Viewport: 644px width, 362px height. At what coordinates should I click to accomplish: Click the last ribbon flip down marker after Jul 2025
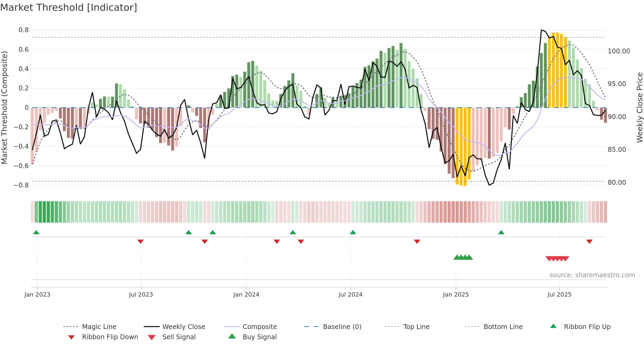(590, 242)
